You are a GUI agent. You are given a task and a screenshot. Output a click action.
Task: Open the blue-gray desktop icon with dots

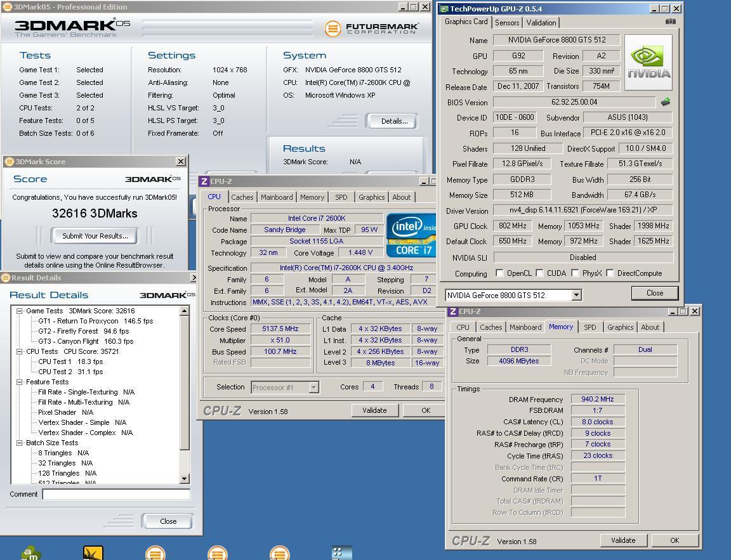point(342,553)
